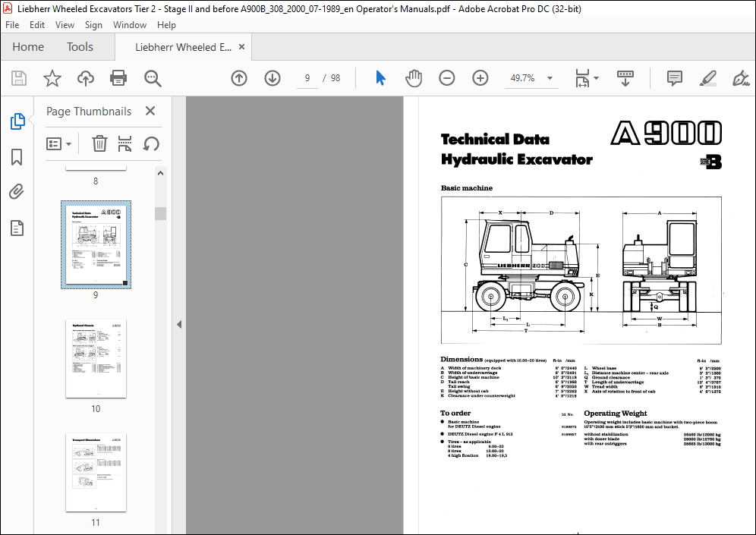
Task: Close the Liebherr Wheeled document tab
Action: tap(242, 47)
